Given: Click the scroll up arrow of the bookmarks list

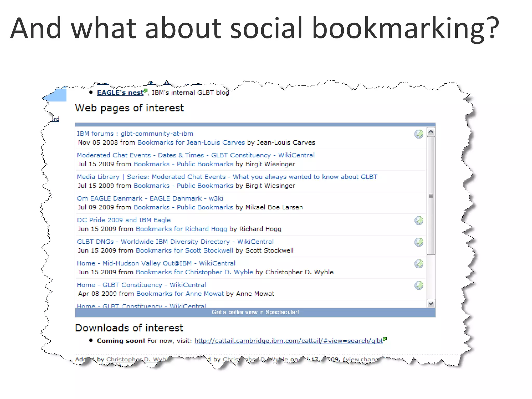Looking at the screenshot, I should (x=431, y=132).
